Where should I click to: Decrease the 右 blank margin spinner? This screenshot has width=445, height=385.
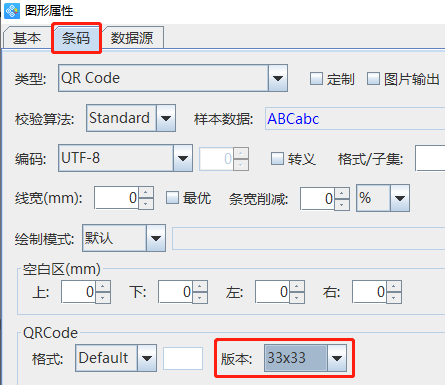point(394,298)
